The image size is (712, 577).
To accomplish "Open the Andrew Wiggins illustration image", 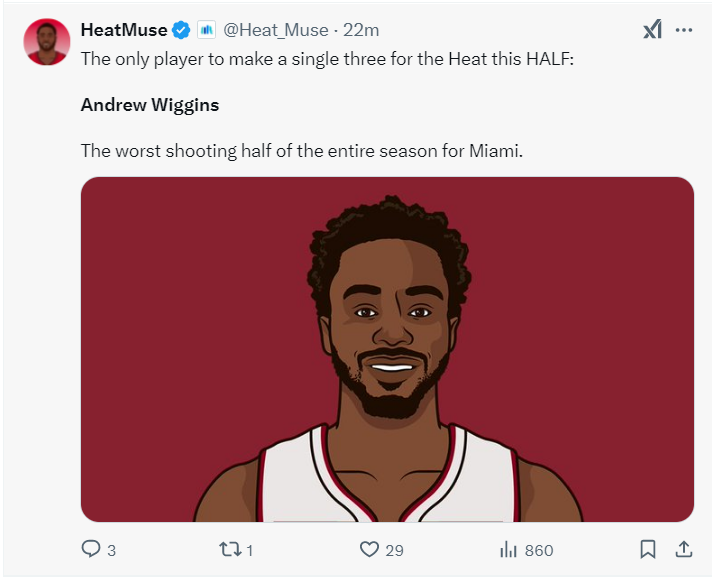I will click(387, 349).
